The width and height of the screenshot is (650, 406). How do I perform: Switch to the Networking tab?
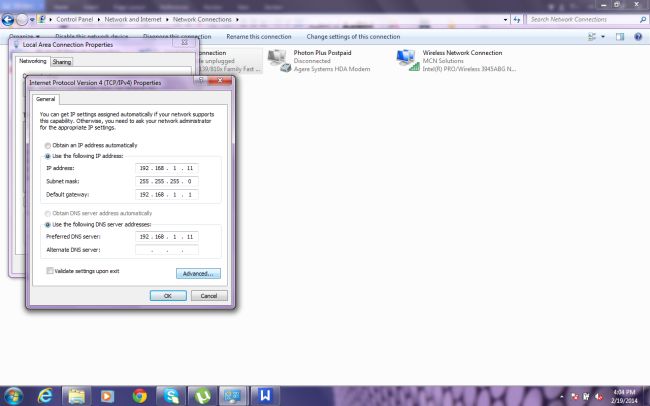tap(33, 61)
